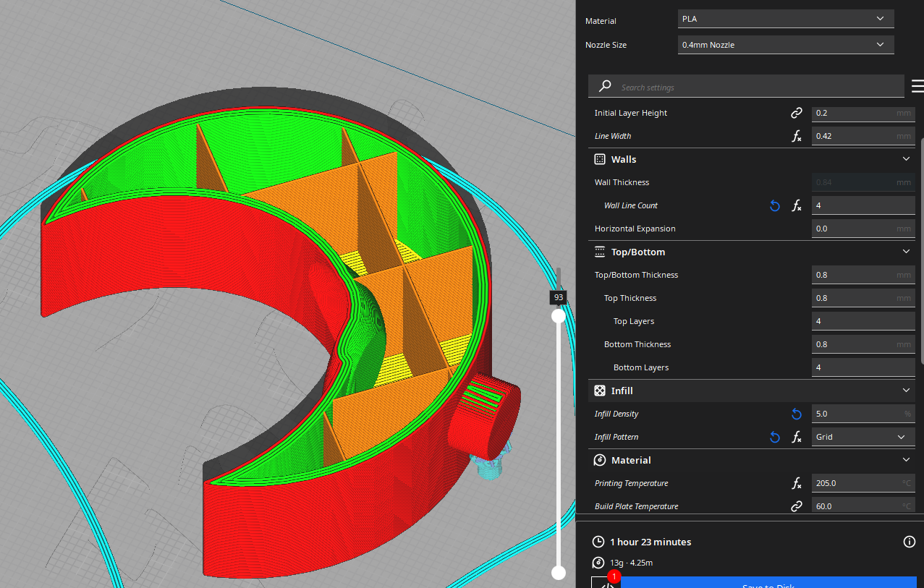
Task: Open the Nozzle Size dropdown
Action: [x=785, y=45]
